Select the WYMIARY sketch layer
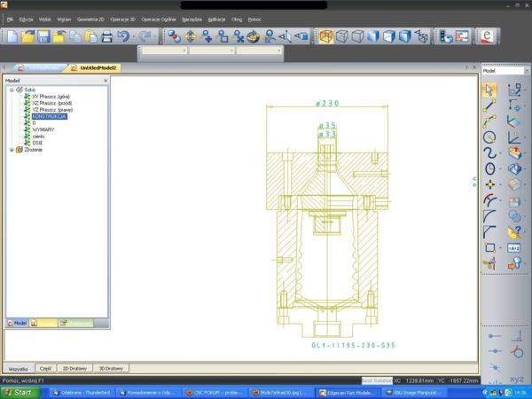 [43, 129]
